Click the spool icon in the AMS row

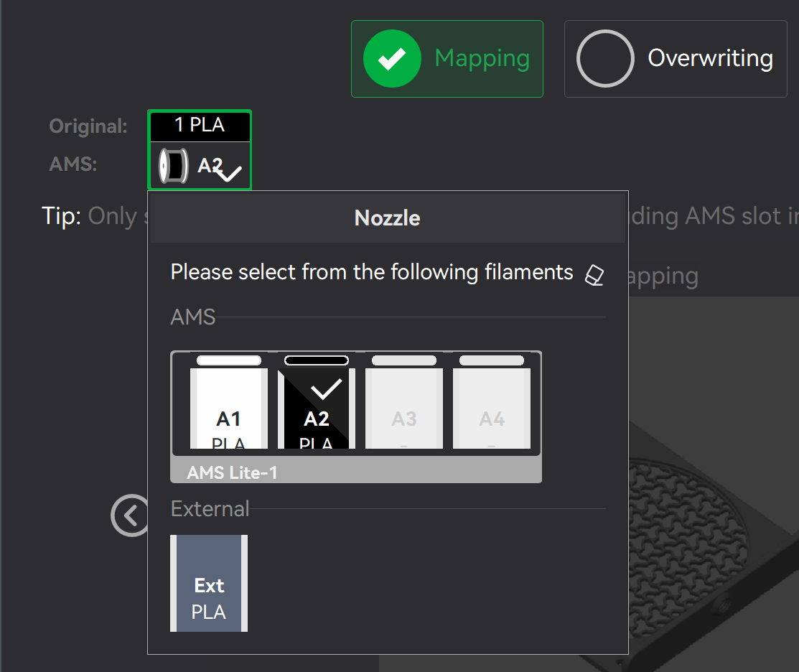pyautogui.click(x=173, y=166)
